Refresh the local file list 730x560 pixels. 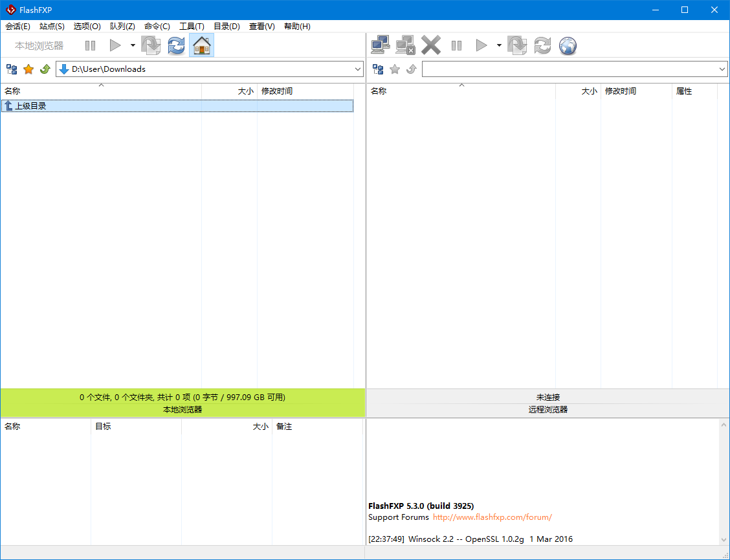tap(176, 46)
